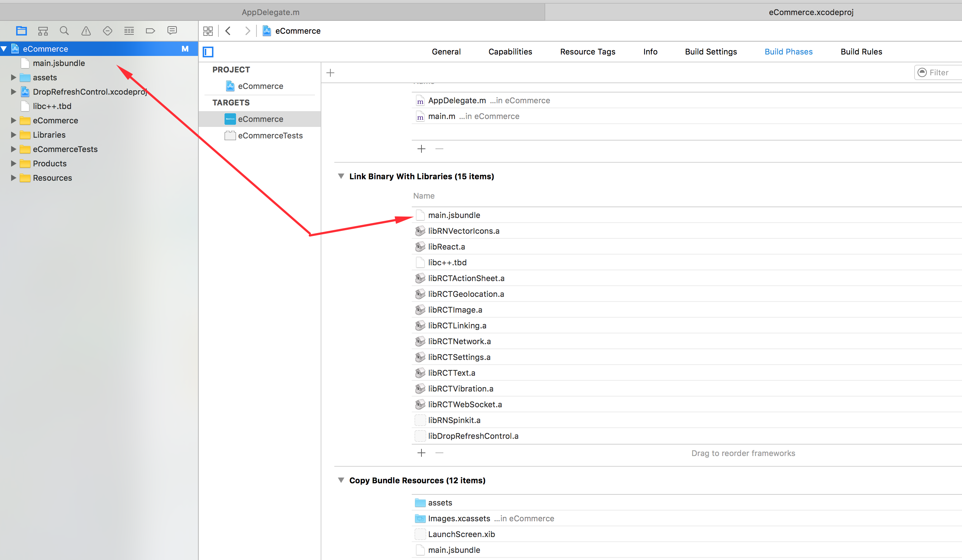This screenshot has width=962, height=560.
Task: Open the Breakpoint navigator icon
Action: point(150,30)
